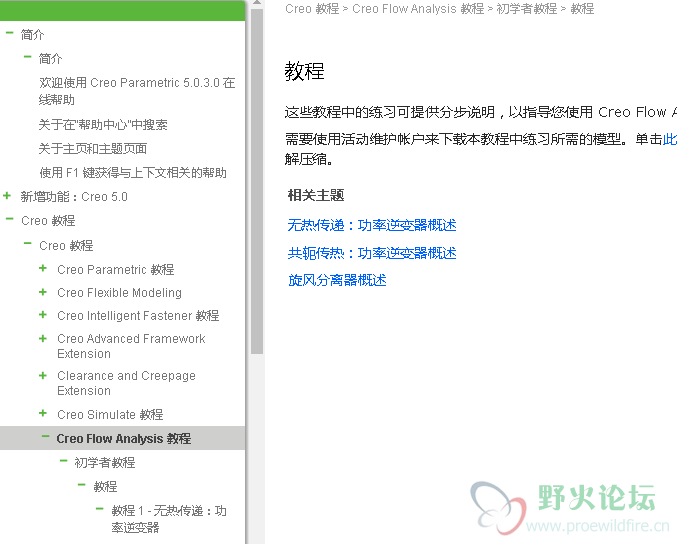Select Creo Advanced Framework Extension tree item
This screenshot has width=679, height=544.
tap(131, 346)
